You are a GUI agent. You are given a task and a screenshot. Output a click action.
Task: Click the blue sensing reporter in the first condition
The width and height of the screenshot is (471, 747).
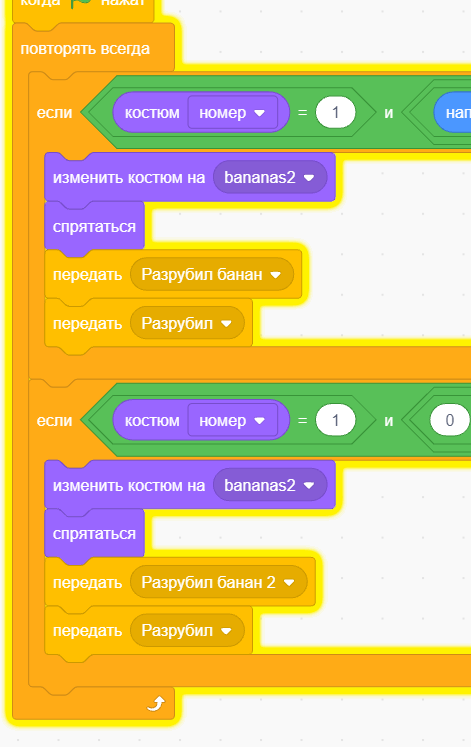[453, 112]
